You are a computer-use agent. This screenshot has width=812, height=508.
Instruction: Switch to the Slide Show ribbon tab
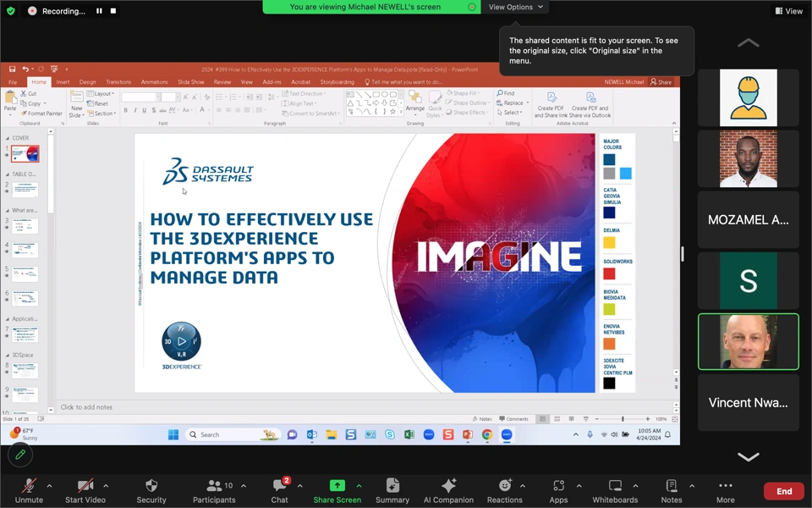(x=190, y=82)
